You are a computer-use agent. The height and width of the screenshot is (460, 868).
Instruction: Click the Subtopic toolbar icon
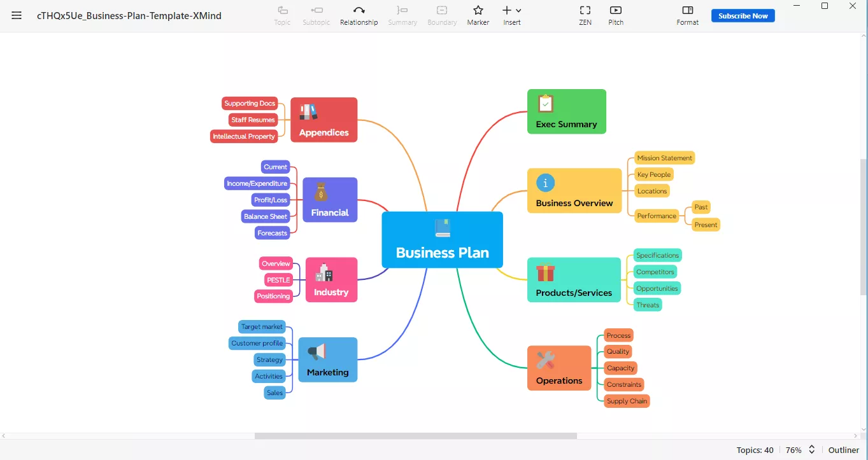click(316, 15)
